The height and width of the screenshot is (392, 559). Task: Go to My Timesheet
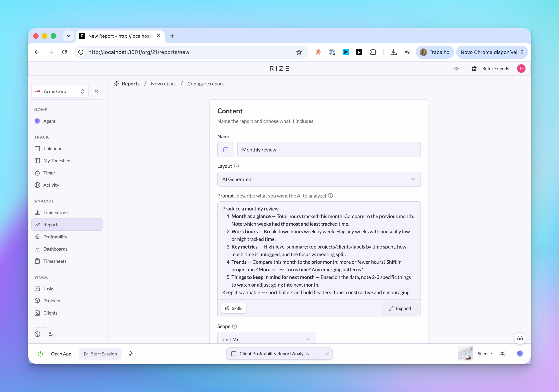(x=67, y=160)
